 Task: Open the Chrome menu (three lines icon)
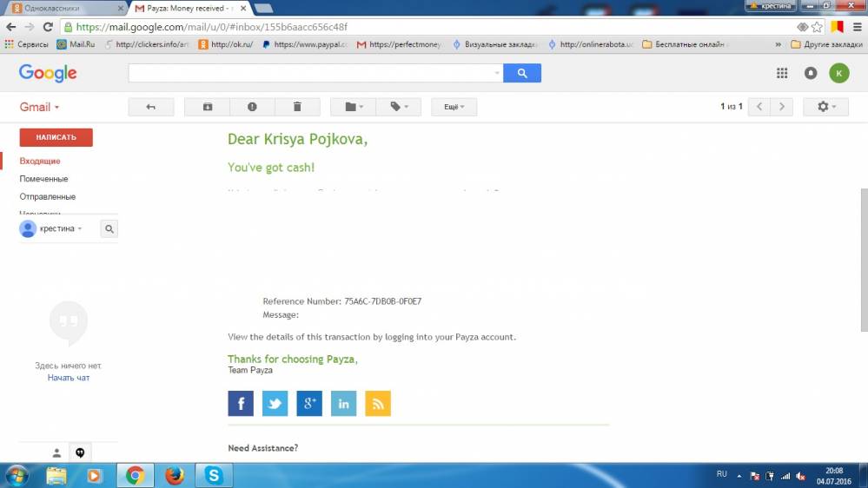[x=857, y=27]
